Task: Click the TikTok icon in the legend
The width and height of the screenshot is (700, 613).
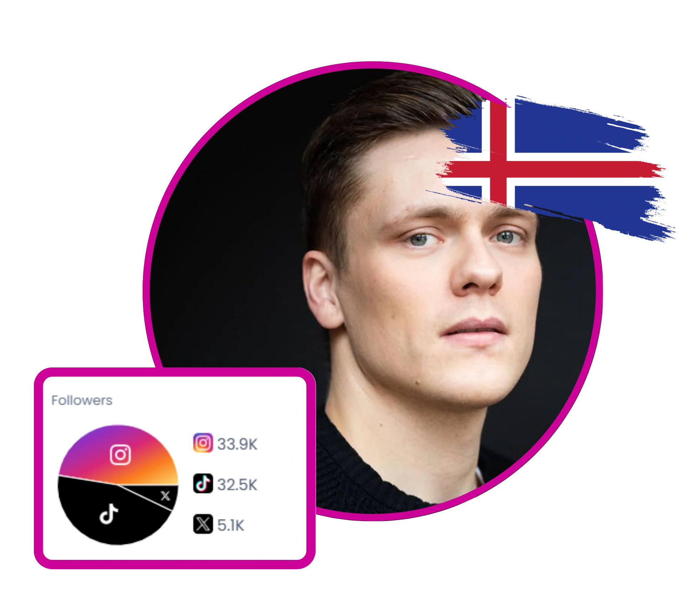Action: [x=203, y=483]
